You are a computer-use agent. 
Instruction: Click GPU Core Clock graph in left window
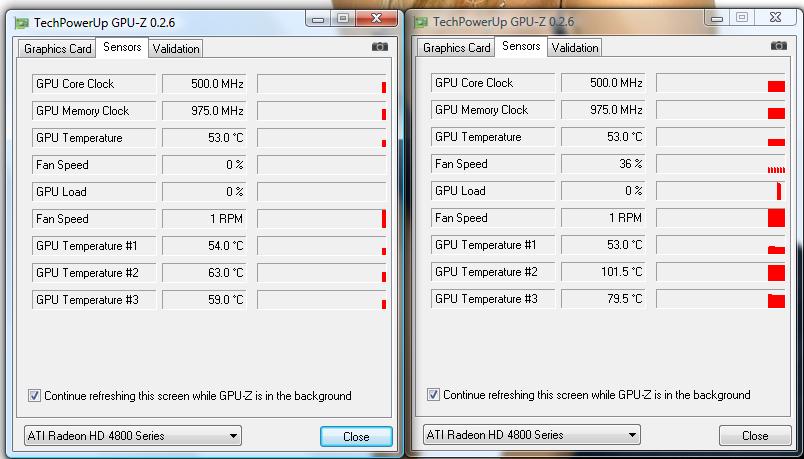[322, 84]
